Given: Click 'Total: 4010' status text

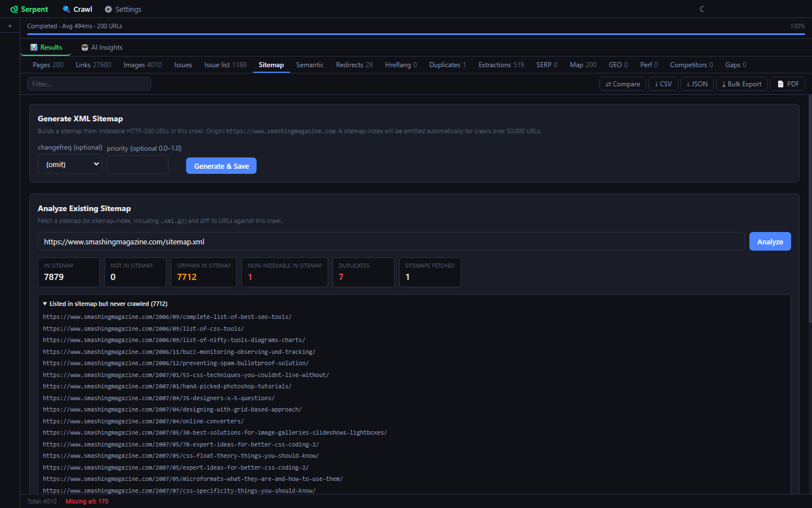Looking at the screenshot, I should point(42,501).
